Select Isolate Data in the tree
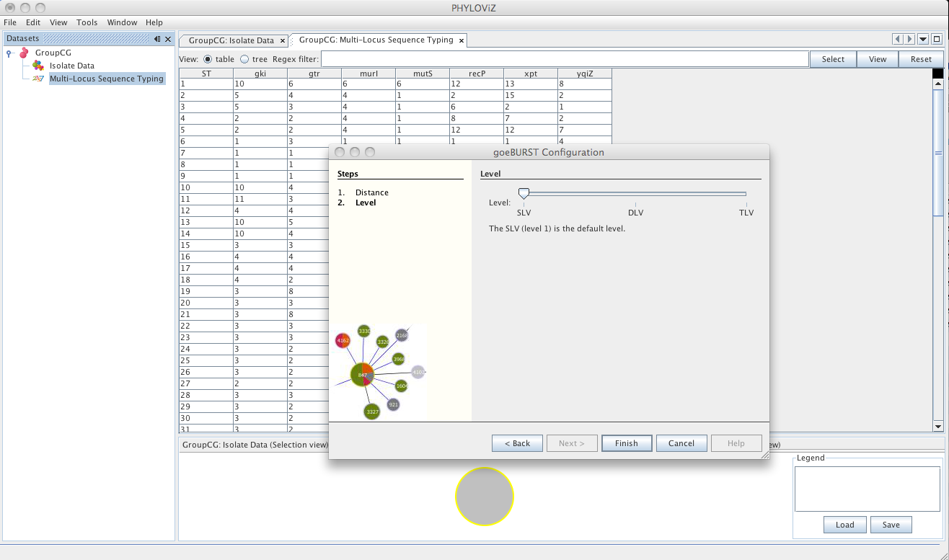The image size is (949, 560). pos(72,66)
